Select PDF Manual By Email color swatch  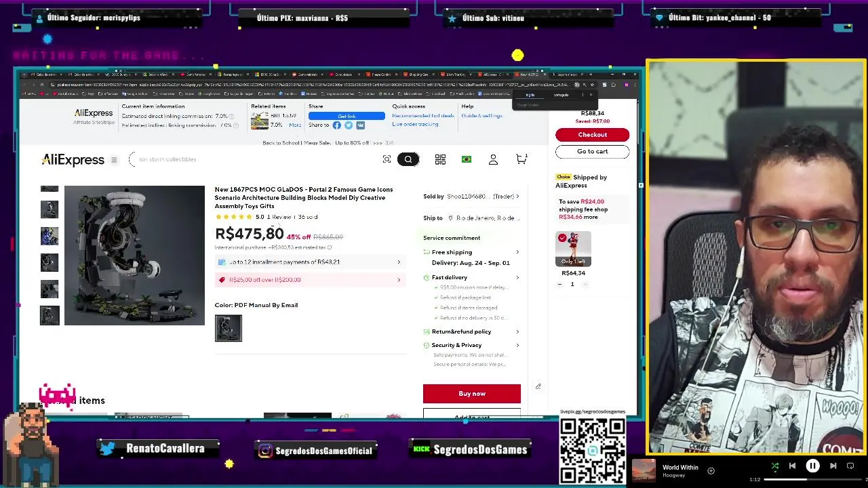coord(229,328)
